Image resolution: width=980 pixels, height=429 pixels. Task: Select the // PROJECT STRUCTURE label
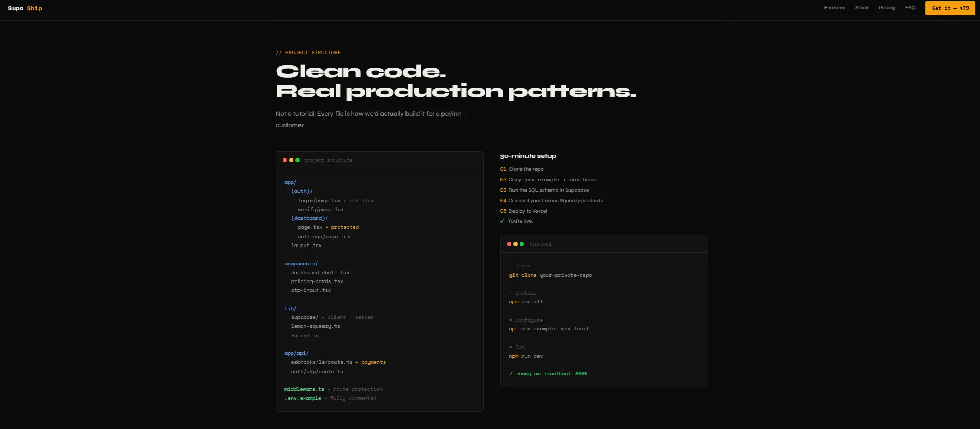308,53
